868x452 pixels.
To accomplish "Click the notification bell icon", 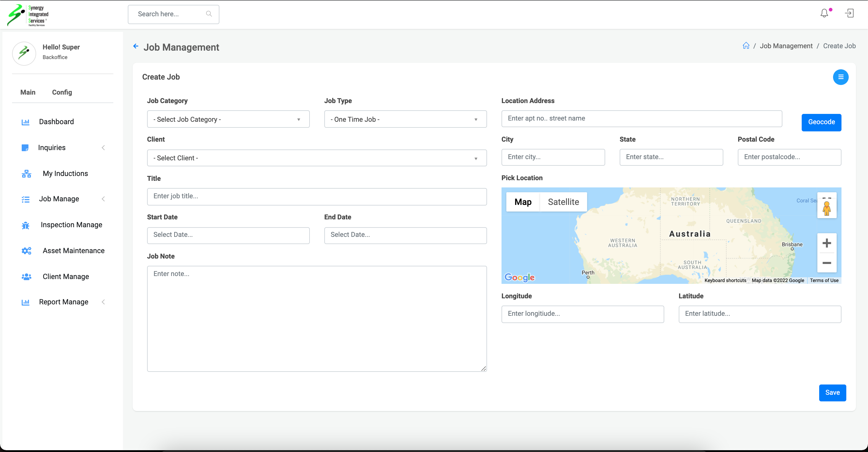I will click(824, 14).
